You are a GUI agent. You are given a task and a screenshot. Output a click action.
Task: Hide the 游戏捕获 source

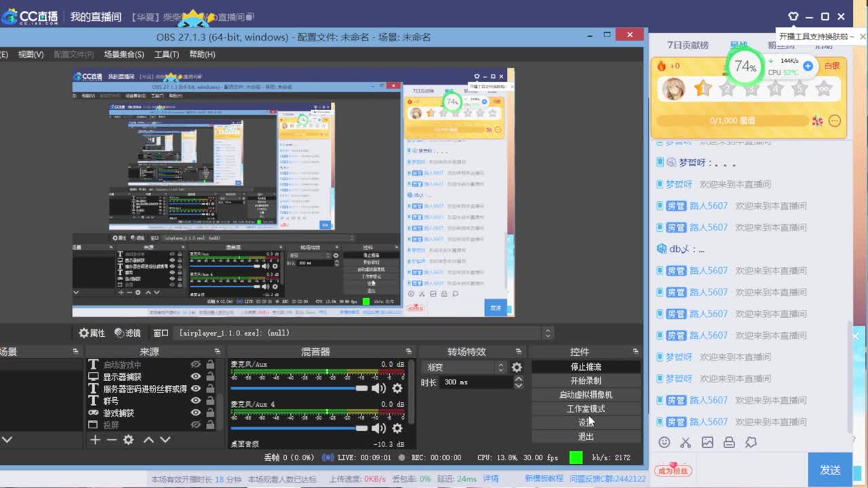[195, 412]
